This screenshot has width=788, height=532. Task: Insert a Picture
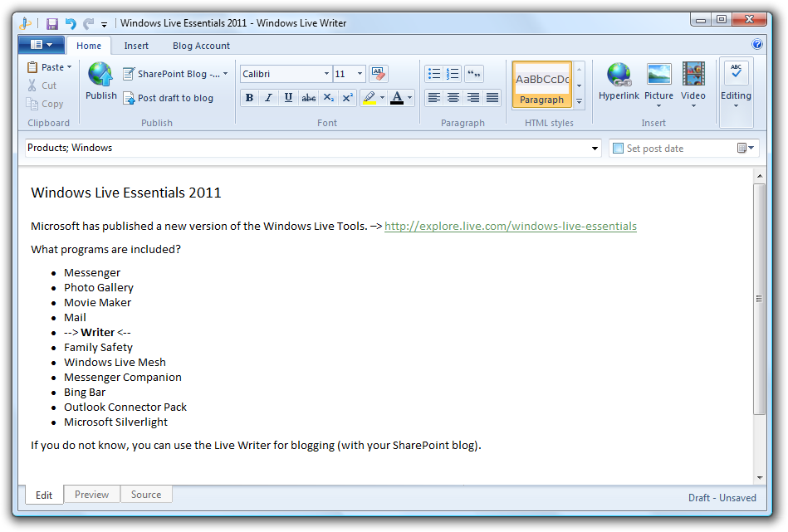(658, 85)
